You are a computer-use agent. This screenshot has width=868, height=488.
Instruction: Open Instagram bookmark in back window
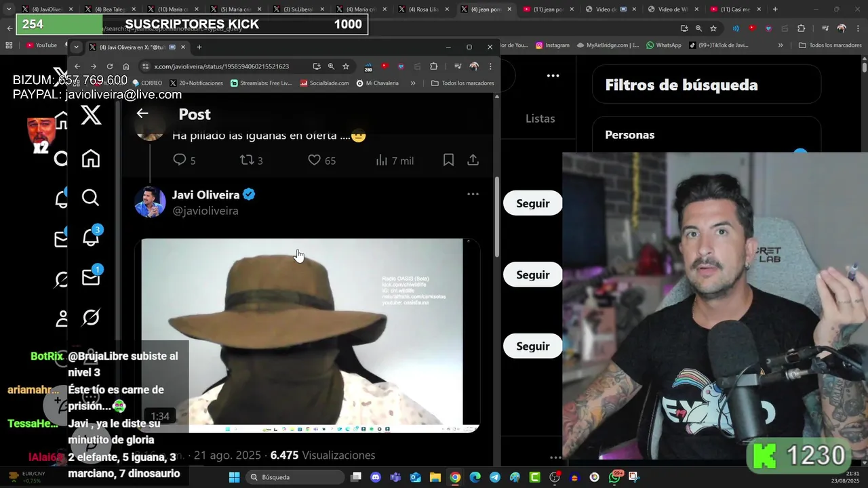click(x=552, y=45)
